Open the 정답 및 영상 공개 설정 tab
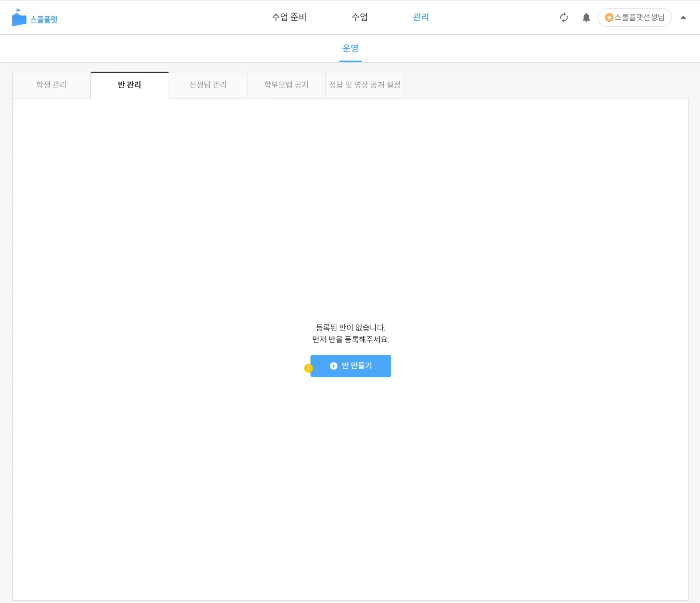Image resolution: width=700 pixels, height=603 pixels. (365, 85)
